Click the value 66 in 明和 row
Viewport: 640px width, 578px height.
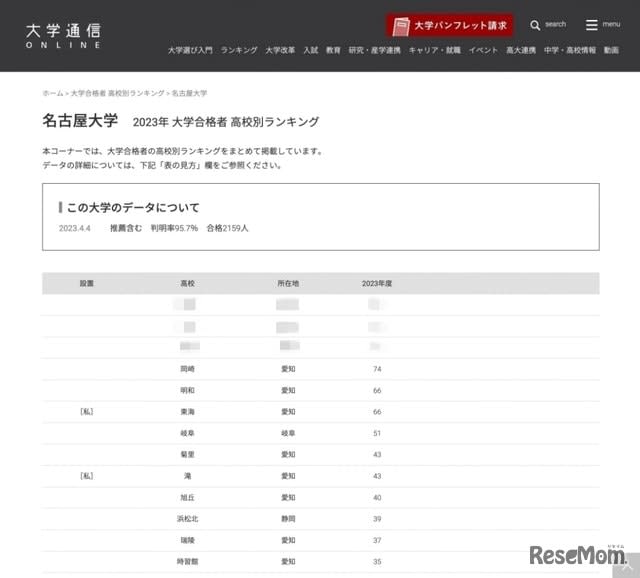pyautogui.click(x=377, y=390)
